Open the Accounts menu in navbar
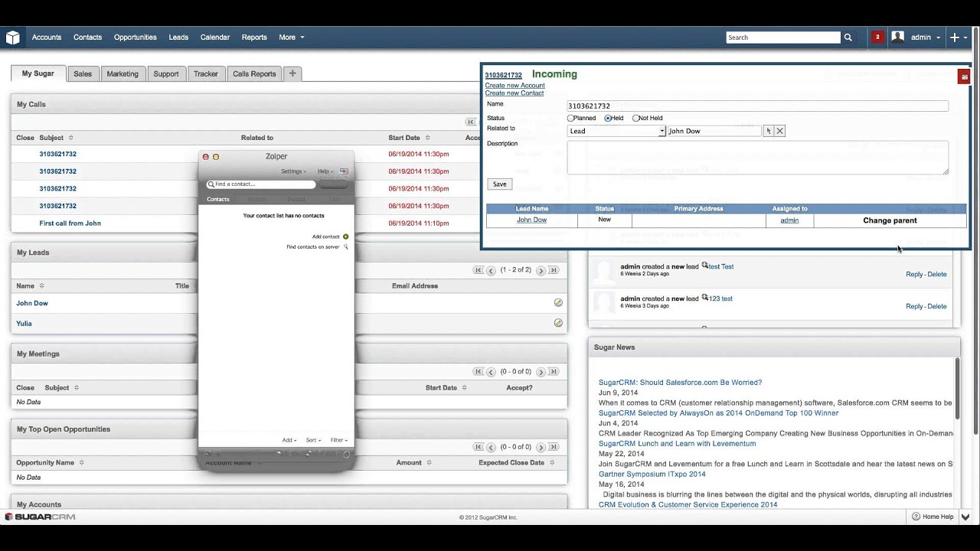This screenshot has height=551, width=980. [47, 37]
